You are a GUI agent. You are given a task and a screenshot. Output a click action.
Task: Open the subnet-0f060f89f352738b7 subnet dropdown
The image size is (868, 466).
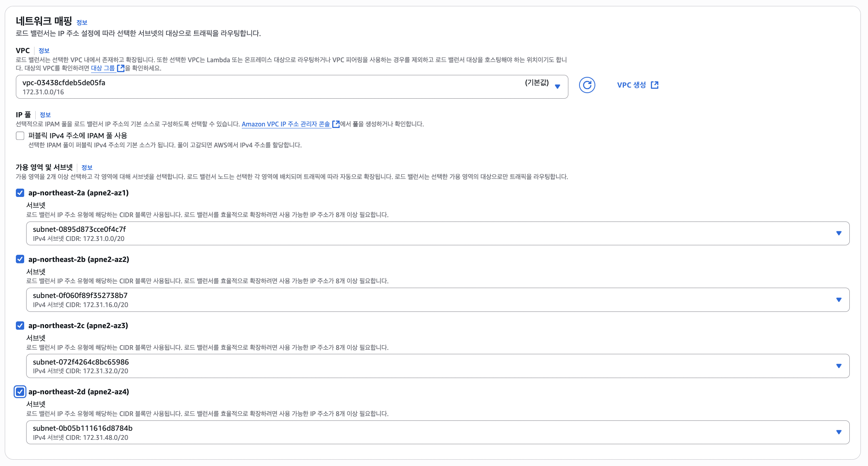[x=839, y=300]
